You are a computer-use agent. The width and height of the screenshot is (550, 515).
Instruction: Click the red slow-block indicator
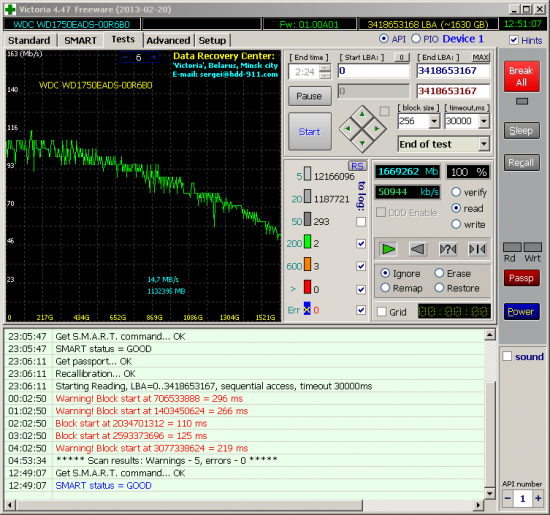point(307,287)
